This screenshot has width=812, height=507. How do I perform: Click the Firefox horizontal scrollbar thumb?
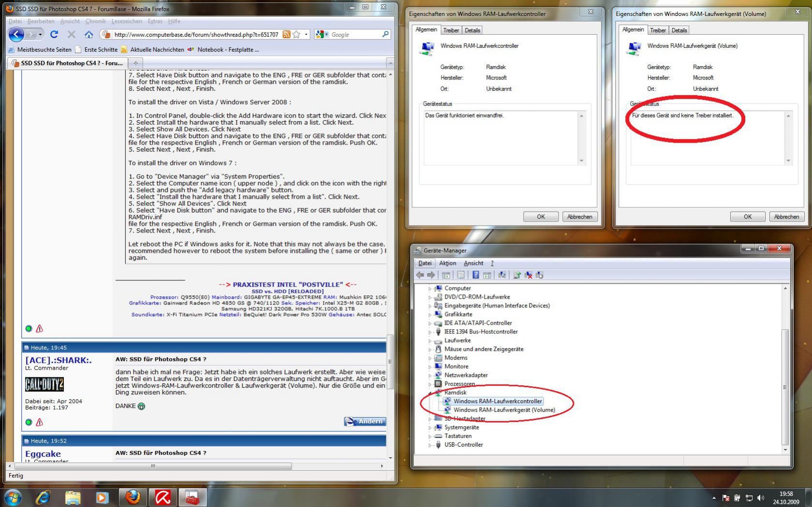[x=153, y=466]
